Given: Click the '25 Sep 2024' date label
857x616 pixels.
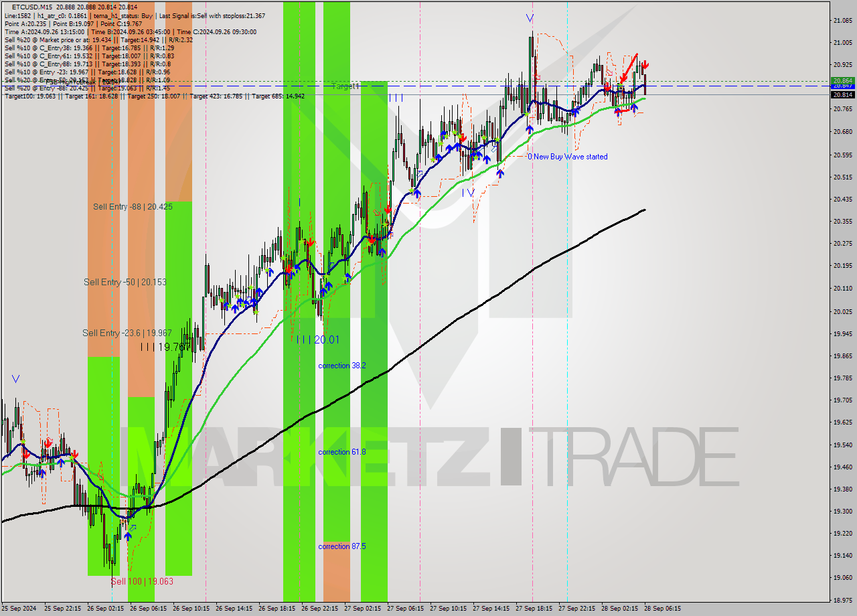Looking at the screenshot, I should pos(20,609).
